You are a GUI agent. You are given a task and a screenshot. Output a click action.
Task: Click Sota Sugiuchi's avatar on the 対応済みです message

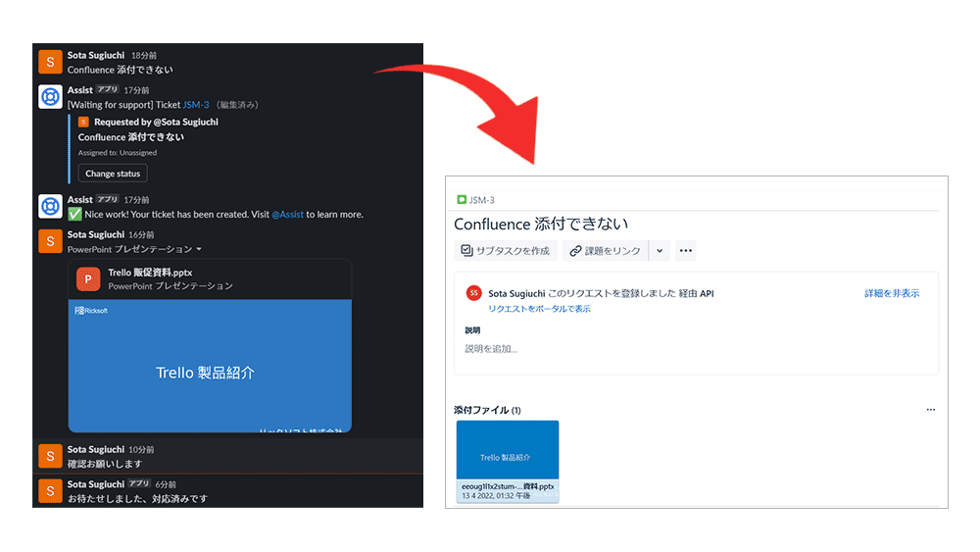[x=50, y=491]
